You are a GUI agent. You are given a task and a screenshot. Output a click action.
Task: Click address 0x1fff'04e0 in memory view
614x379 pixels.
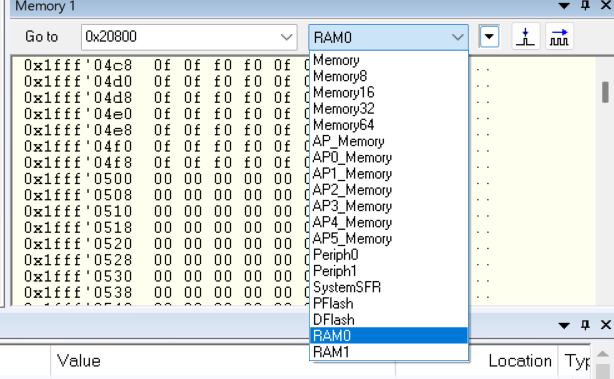[78, 114]
